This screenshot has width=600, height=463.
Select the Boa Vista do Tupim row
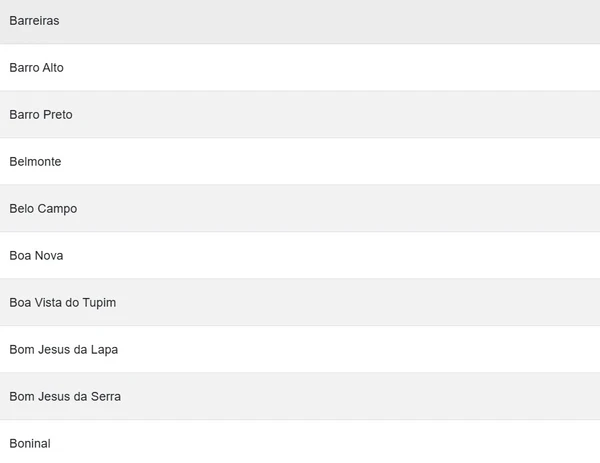pos(300,303)
